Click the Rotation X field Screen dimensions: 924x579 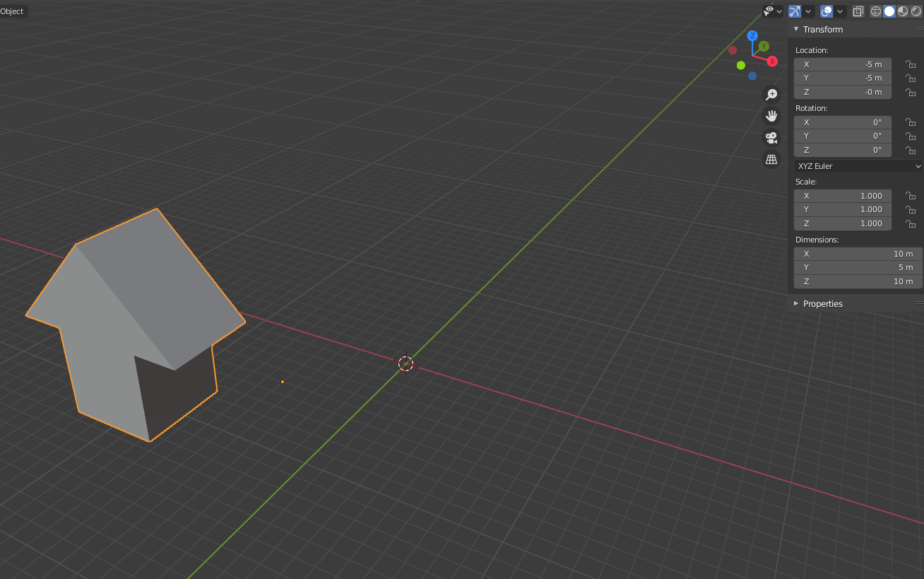click(843, 122)
